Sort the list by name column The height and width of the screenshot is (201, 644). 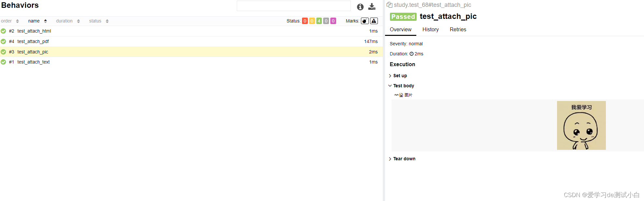34,21
